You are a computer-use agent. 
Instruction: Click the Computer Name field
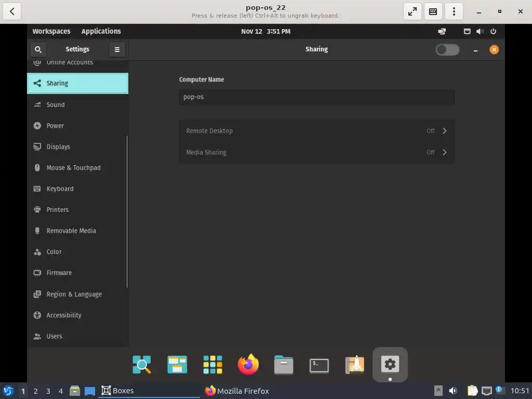tap(316, 97)
